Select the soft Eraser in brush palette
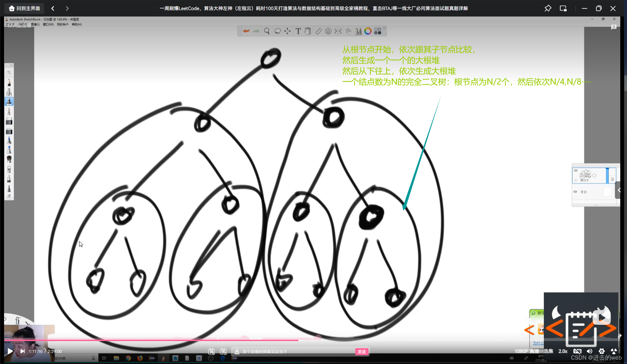627x364 pixels. 9,131
